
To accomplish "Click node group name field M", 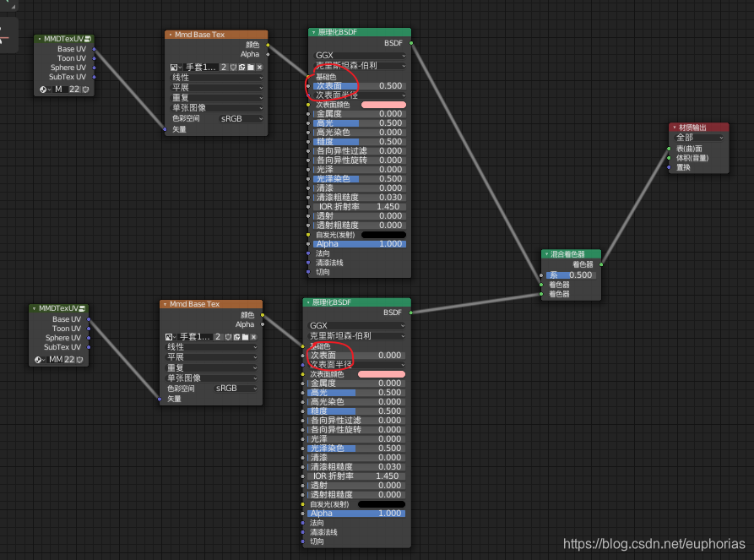I will tap(59, 90).
